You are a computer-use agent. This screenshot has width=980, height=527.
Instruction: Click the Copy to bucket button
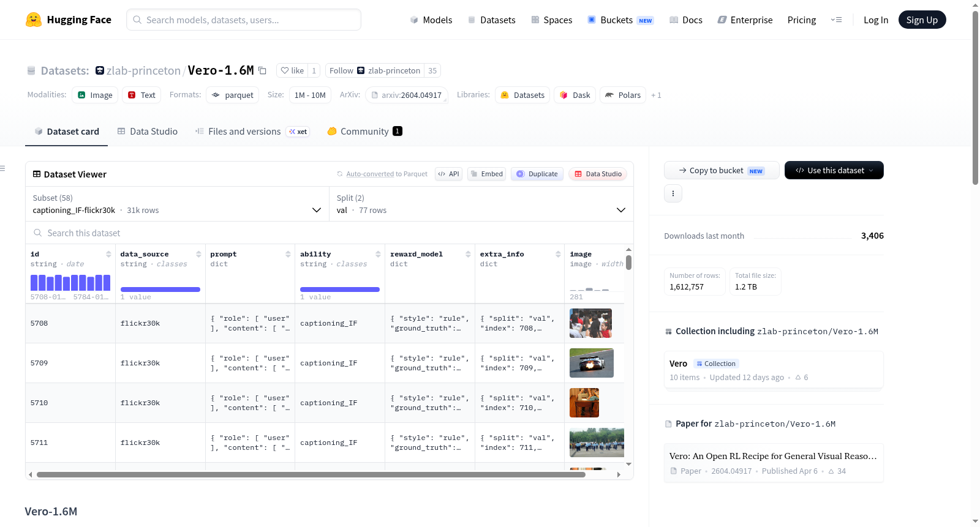click(x=722, y=170)
